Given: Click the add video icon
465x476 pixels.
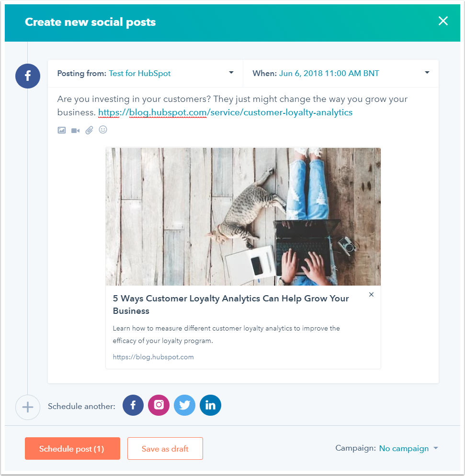Looking at the screenshot, I should 75,130.
